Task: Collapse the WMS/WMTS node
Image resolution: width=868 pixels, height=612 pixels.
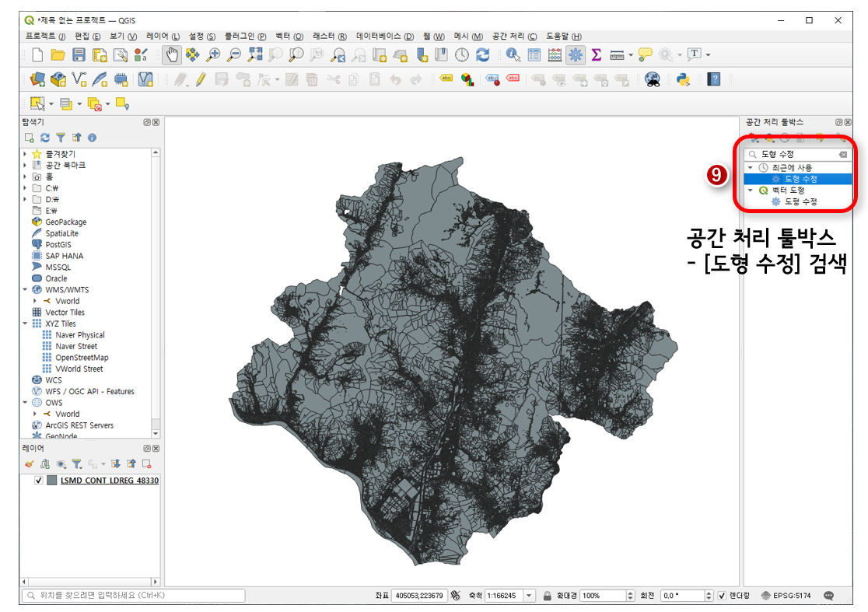Action: [x=24, y=289]
